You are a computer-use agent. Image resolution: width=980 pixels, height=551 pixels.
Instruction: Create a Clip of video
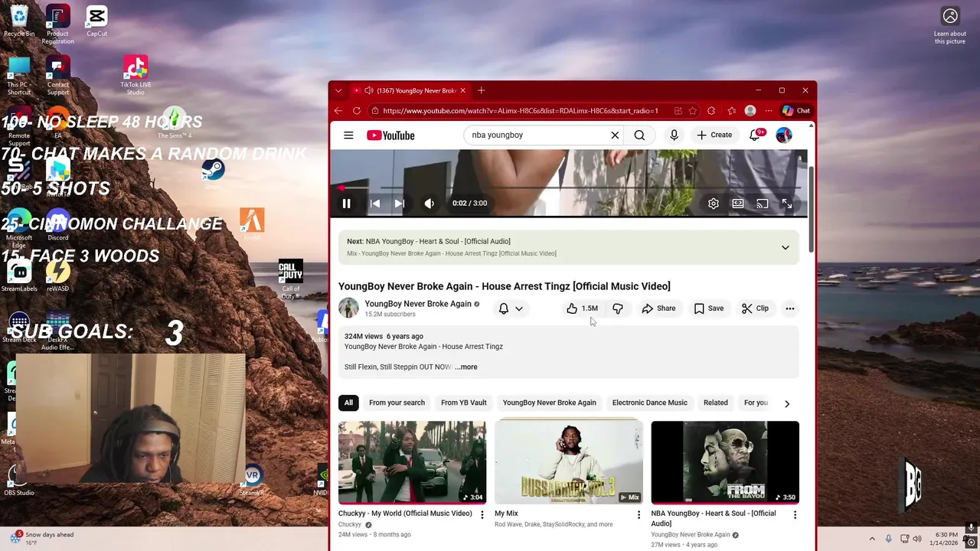[755, 308]
